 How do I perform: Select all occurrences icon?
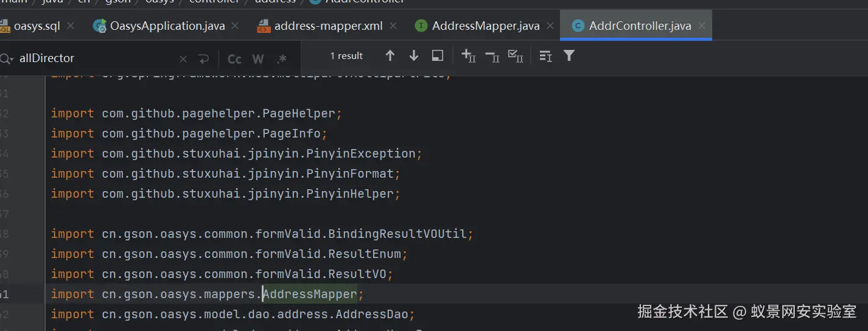click(516, 56)
